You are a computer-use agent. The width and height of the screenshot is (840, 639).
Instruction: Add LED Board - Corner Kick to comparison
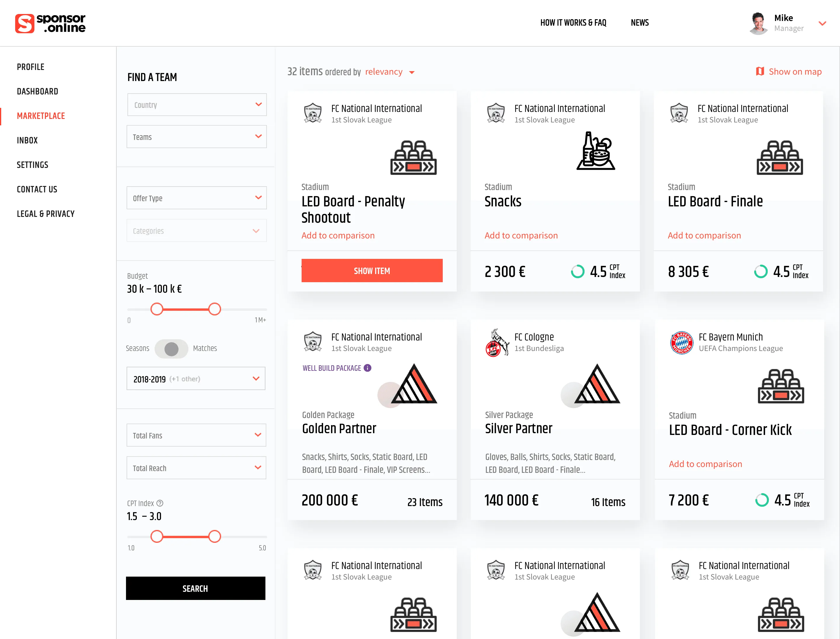pyautogui.click(x=705, y=464)
